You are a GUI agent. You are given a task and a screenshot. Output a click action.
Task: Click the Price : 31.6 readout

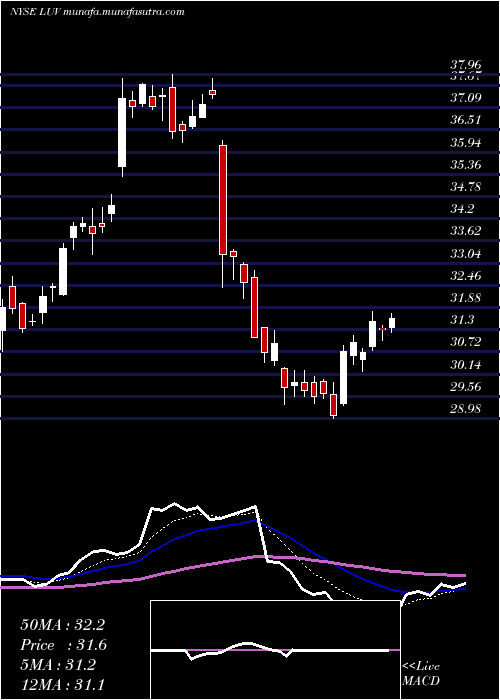tap(64, 645)
